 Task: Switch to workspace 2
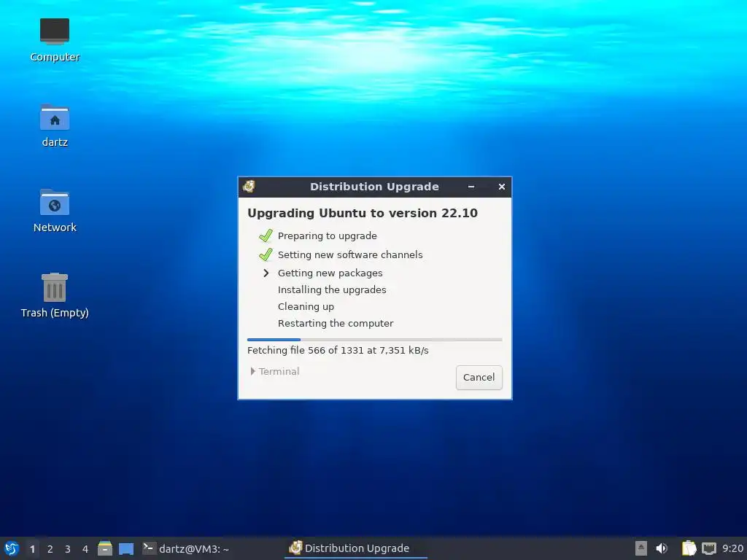[x=50, y=549]
